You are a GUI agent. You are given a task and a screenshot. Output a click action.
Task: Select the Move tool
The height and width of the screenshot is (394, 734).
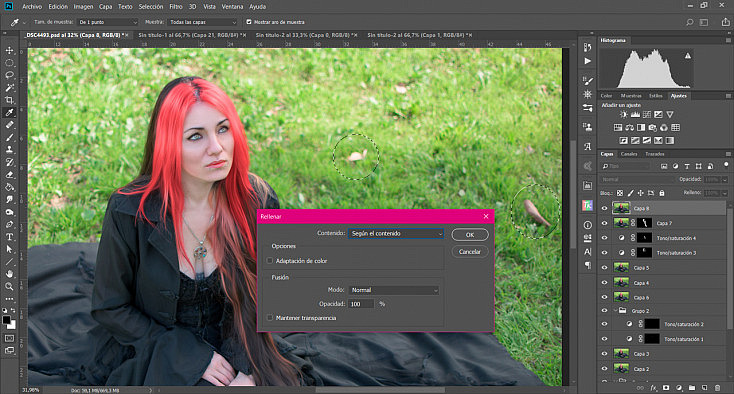(x=9, y=50)
